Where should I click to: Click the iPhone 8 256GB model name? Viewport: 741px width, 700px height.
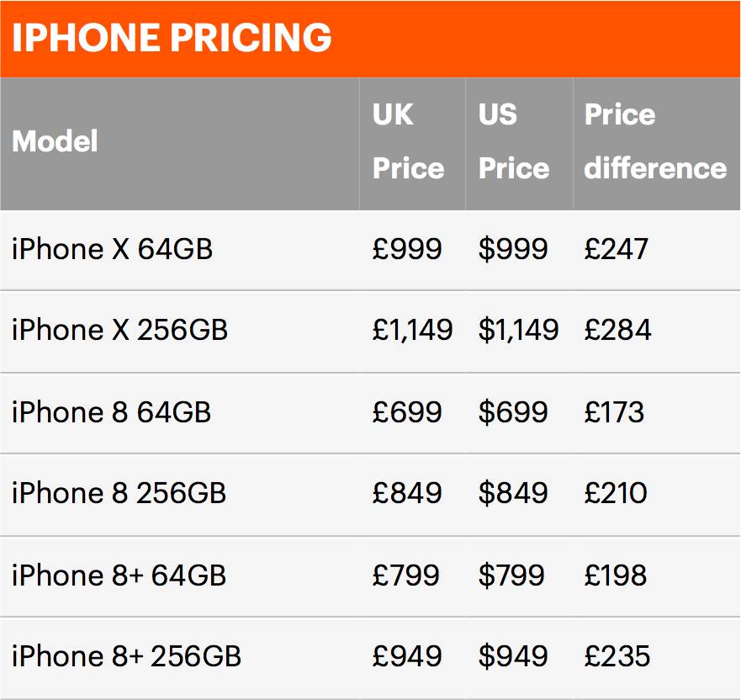[119, 493]
